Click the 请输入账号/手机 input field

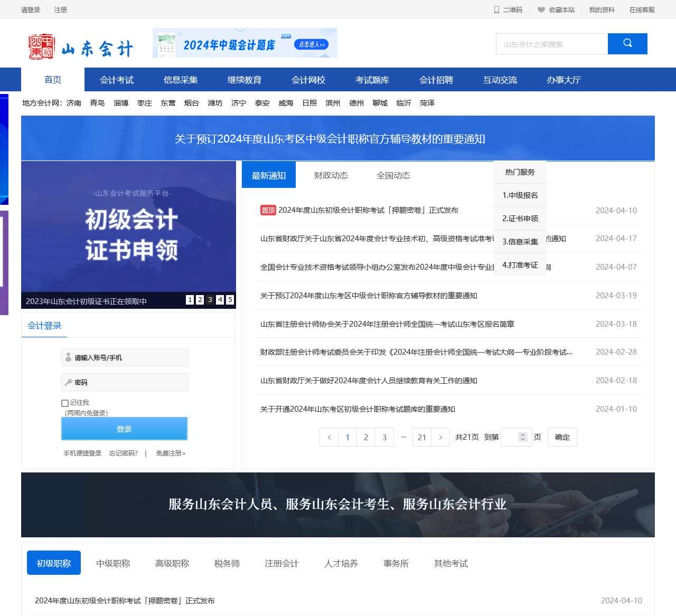[129, 357]
